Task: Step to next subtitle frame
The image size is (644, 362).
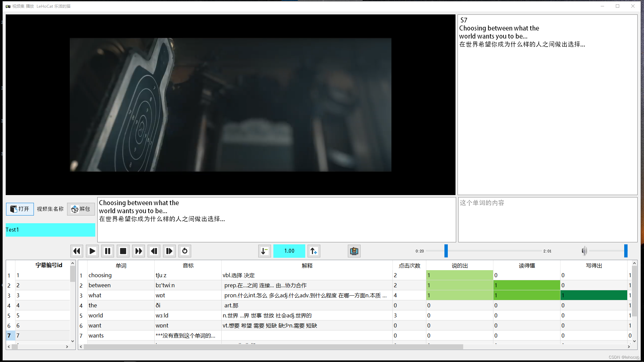Action: pos(169,251)
